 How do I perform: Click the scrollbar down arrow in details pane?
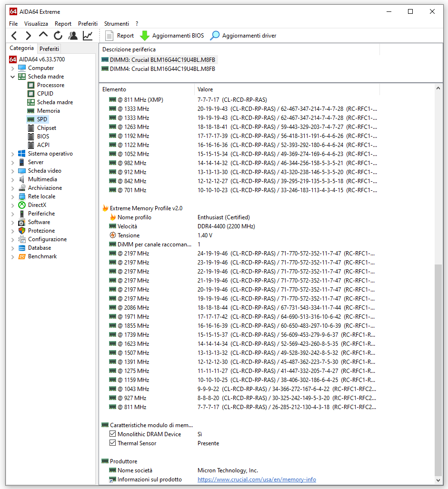(x=438, y=480)
